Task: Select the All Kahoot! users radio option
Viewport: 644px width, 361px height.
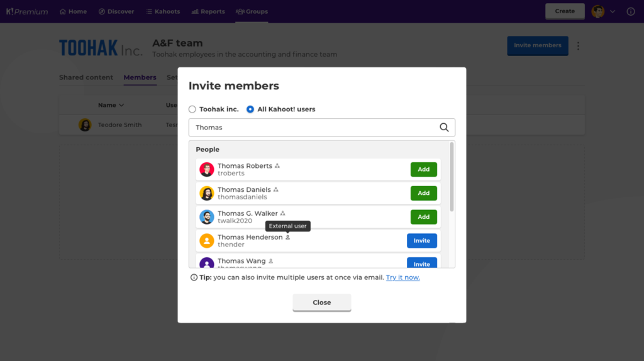Action: tap(250, 109)
